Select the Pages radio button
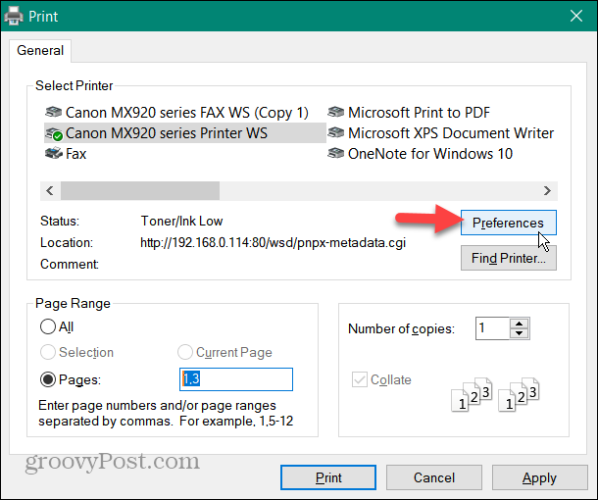598x500 pixels. tap(48, 379)
